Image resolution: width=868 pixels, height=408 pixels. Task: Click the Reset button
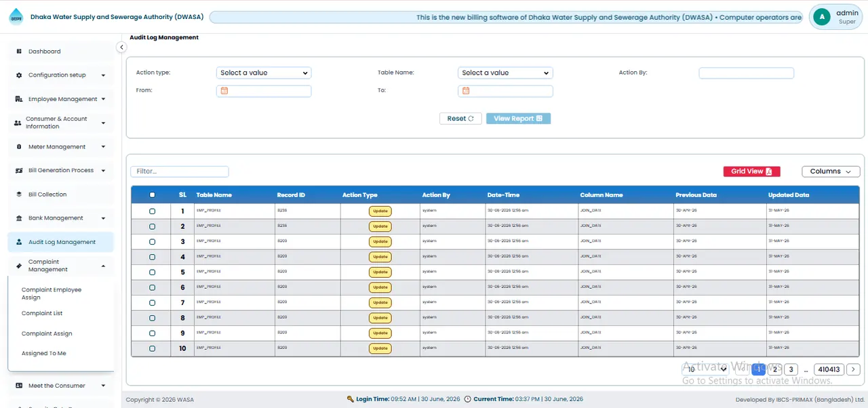click(x=460, y=119)
